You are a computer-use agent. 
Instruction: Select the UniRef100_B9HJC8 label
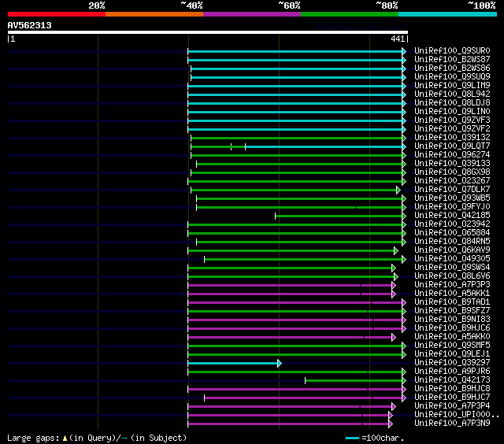click(452, 389)
